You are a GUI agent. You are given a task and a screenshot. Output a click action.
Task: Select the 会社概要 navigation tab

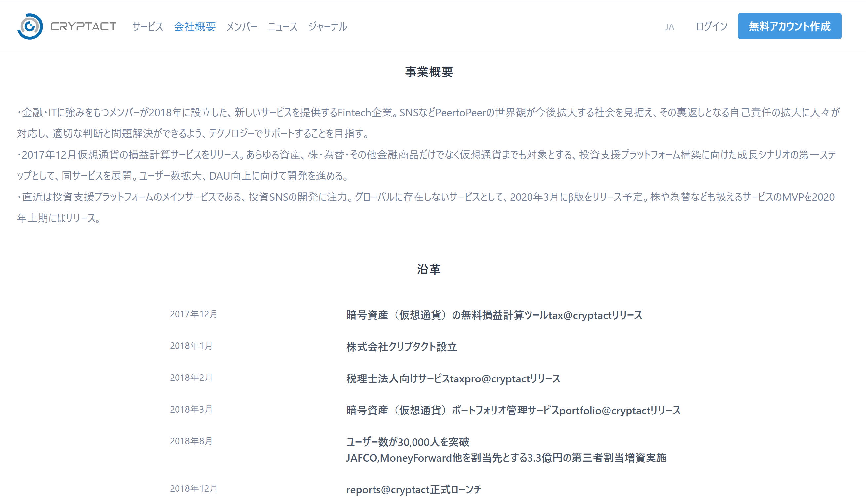[x=194, y=26]
